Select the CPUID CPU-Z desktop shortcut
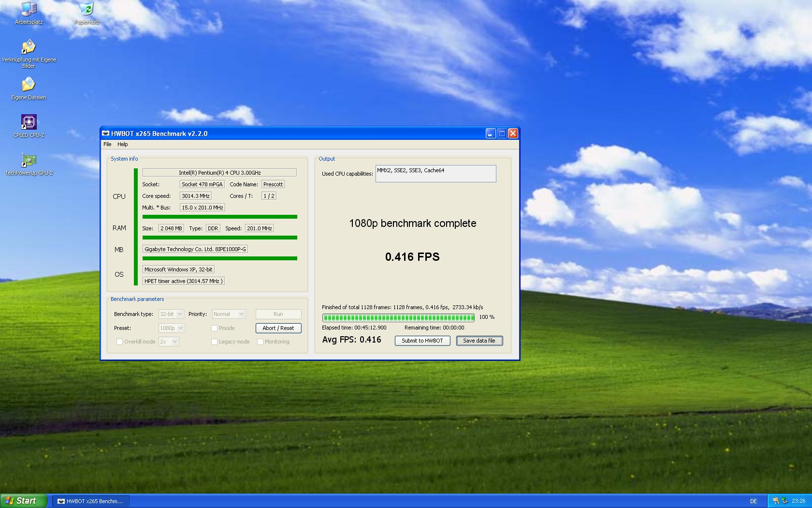Viewport: 812px width, 508px height. tap(29, 126)
